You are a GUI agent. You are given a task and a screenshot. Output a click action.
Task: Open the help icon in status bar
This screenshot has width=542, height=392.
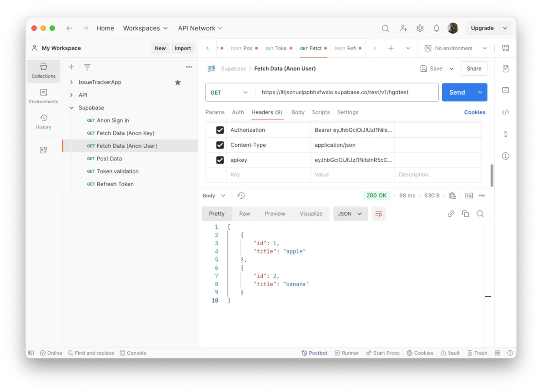click(x=510, y=353)
